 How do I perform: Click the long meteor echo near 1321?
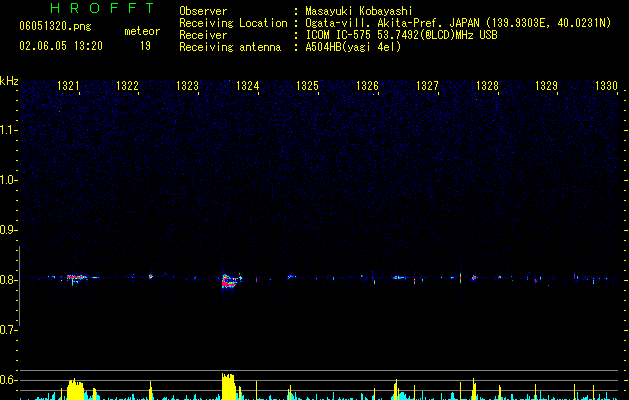[x=77, y=277]
